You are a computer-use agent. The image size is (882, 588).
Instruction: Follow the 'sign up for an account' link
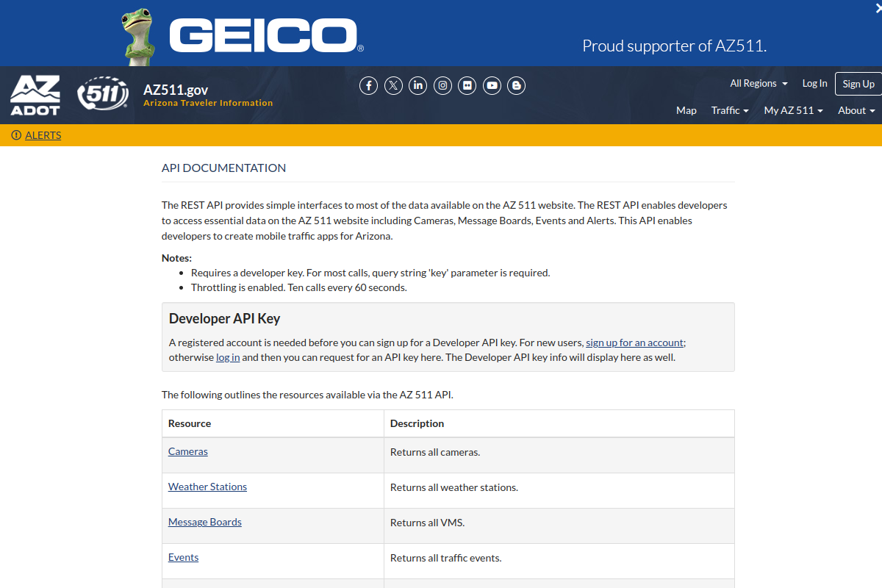point(635,343)
